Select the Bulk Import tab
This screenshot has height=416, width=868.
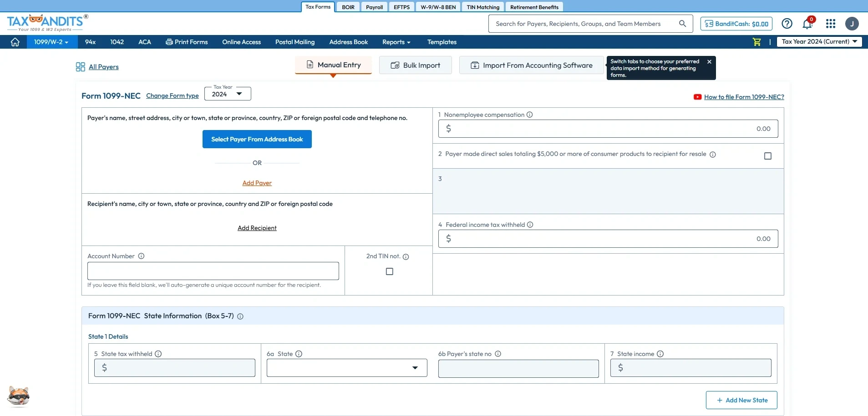coord(415,65)
